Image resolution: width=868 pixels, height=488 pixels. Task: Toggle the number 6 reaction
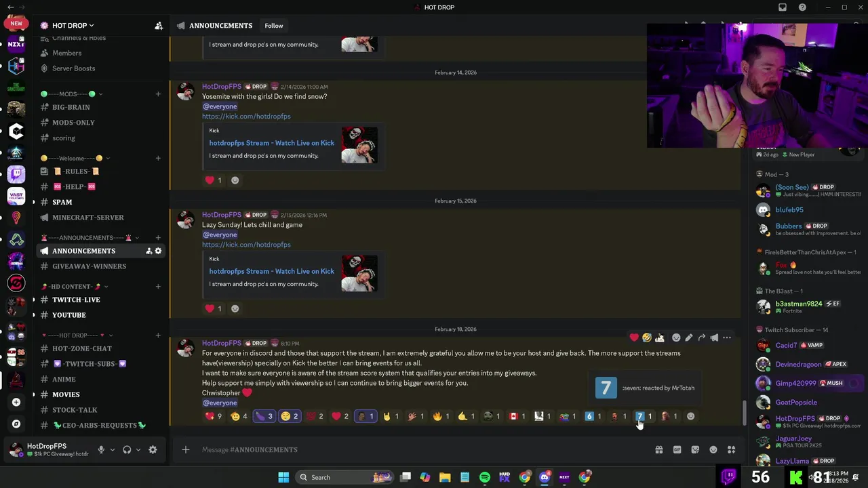pyautogui.click(x=593, y=416)
